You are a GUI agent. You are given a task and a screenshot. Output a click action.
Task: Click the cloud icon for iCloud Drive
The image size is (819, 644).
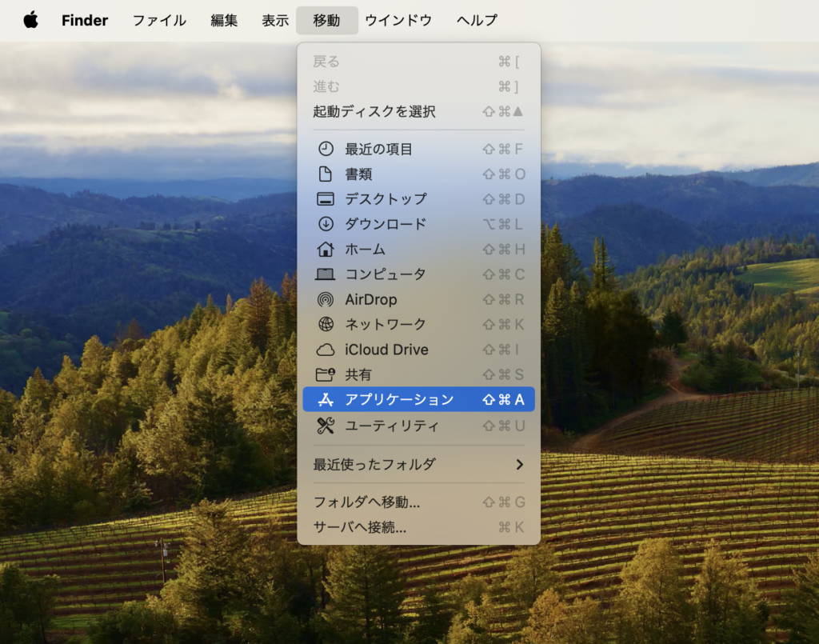pyautogui.click(x=326, y=350)
